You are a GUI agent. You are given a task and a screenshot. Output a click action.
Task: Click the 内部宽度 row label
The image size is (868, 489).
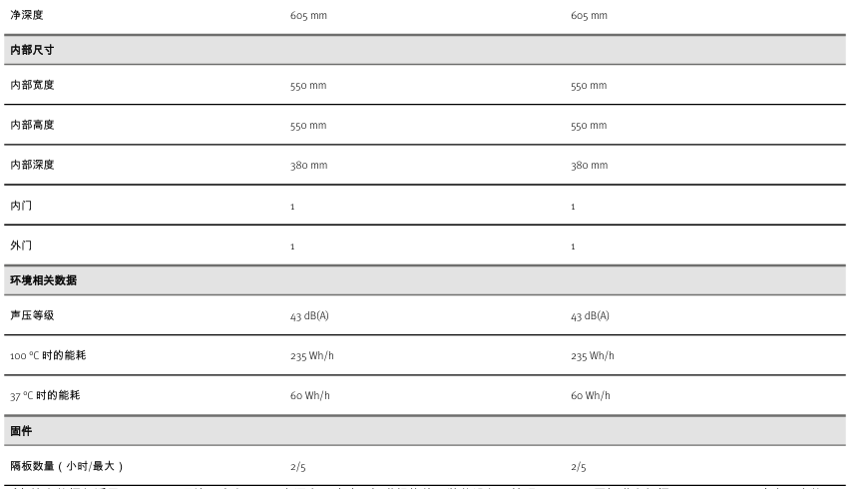coord(32,85)
